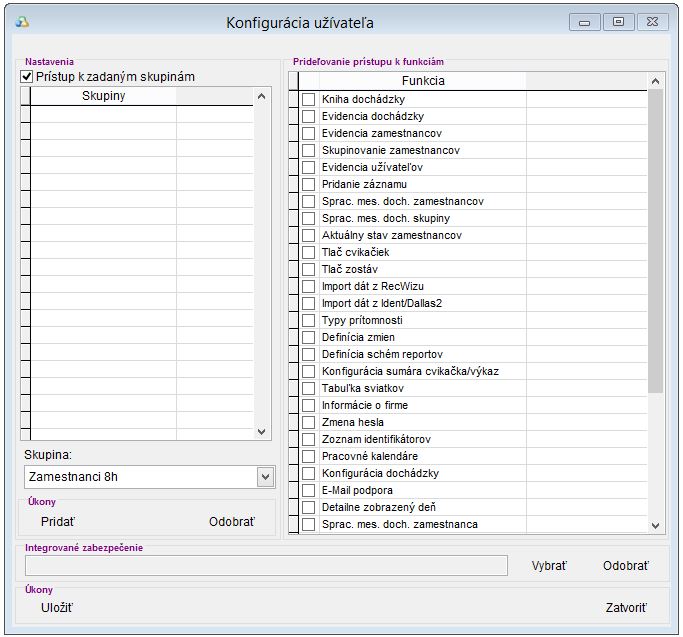
Task: Enable Sprac. mes. doch. zamestnancov checkbox
Action: (308, 201)
